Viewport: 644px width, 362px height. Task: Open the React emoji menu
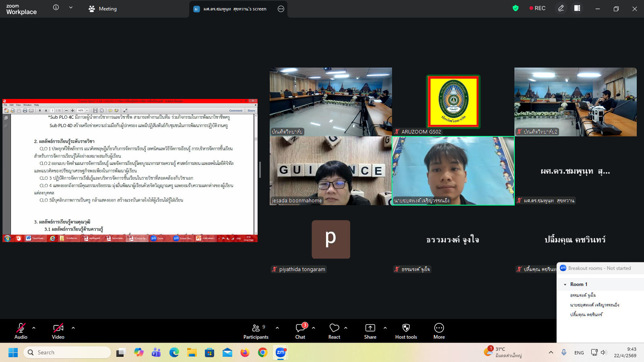point(334,331)
